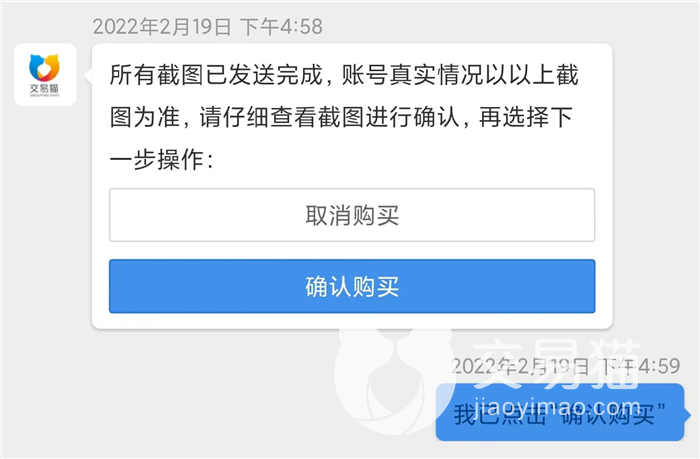Tap the 下午4:59 time in second timestamp

click(x=640, y=366)
